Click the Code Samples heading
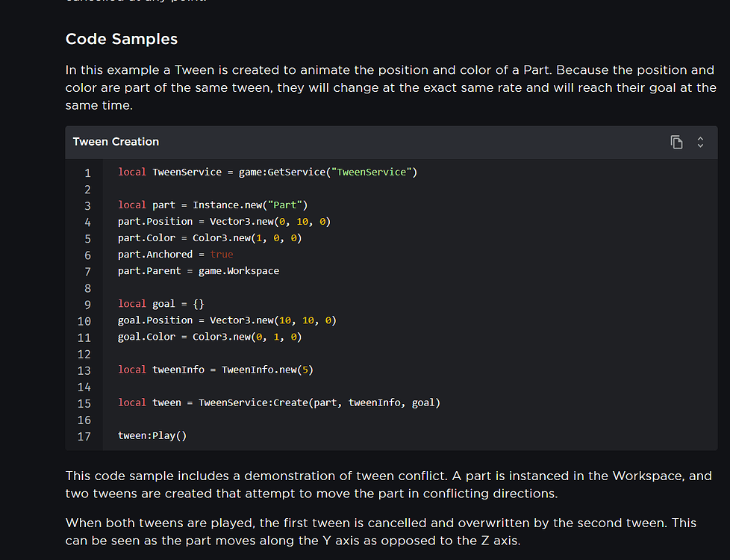This screenshot has width=730, height=560. (x=121, y=39)
